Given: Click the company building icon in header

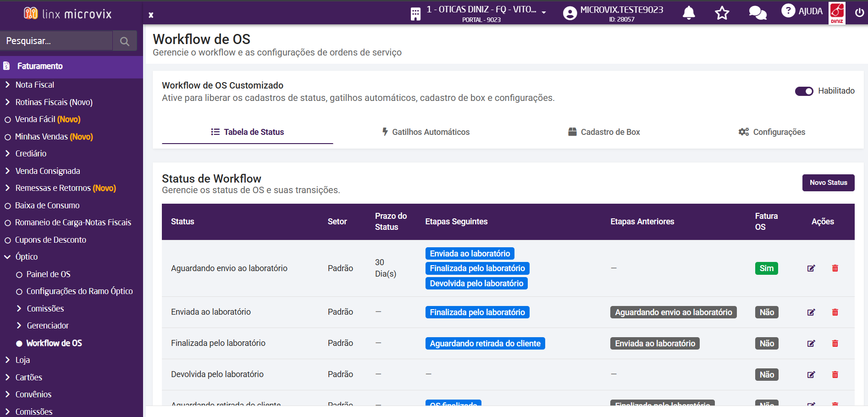Looking at the screenshot, I should (415, 14).
